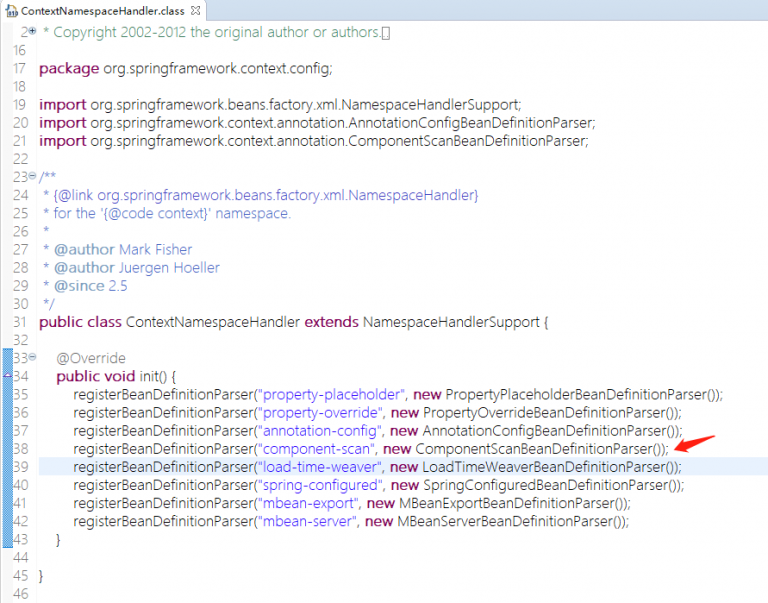Click line number 31 in the gutter

coord(21,322)
